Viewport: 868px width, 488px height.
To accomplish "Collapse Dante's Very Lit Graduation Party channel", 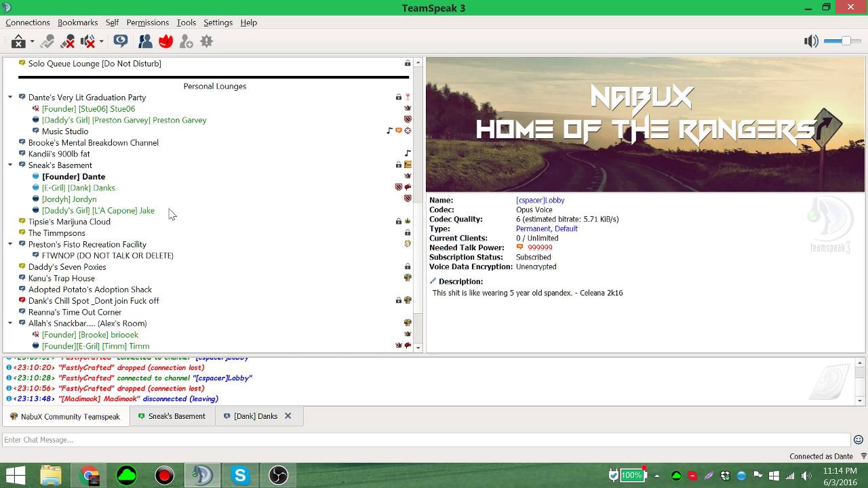I will point(10,98).
